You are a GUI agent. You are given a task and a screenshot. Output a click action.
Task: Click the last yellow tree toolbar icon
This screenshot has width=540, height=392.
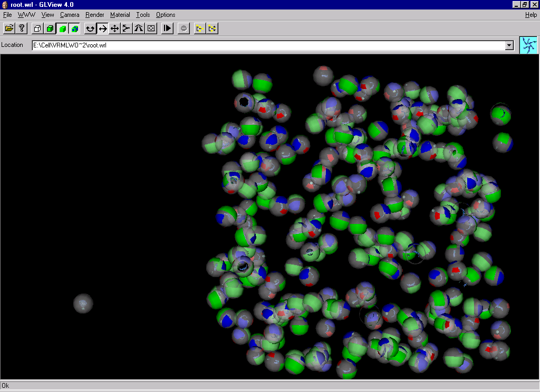pyautogui.click(x=212, y=28)
